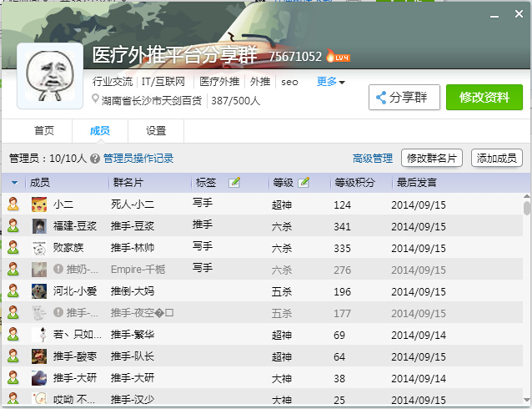Image resolution: width=532 pixels, height=409 pixels.
Task: Click the warning icon beside 推奶 member
Action: coord(58,269)
